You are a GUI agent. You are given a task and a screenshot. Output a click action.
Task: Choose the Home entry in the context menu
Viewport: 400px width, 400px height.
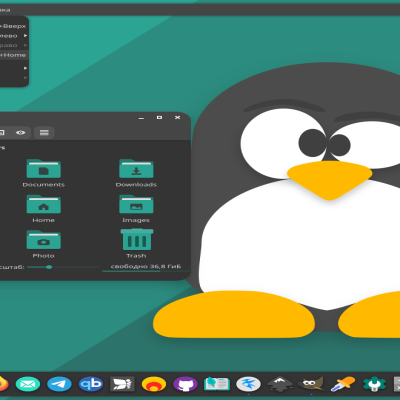(13, 55)
